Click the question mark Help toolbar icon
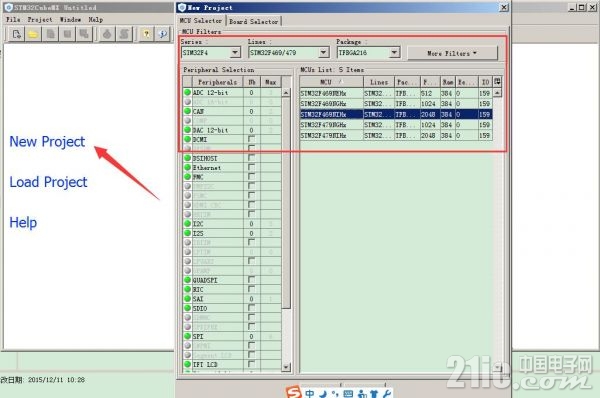The height and width of the screenshot is (398, 600). [146, 34]
